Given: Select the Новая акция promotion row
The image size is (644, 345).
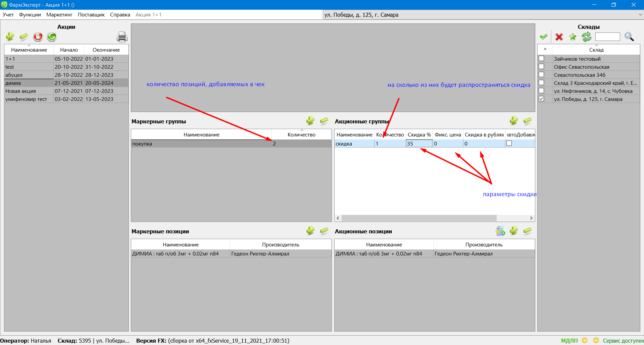Looking at the screenshot, I should pyautogui.click(x=20, y=91).
